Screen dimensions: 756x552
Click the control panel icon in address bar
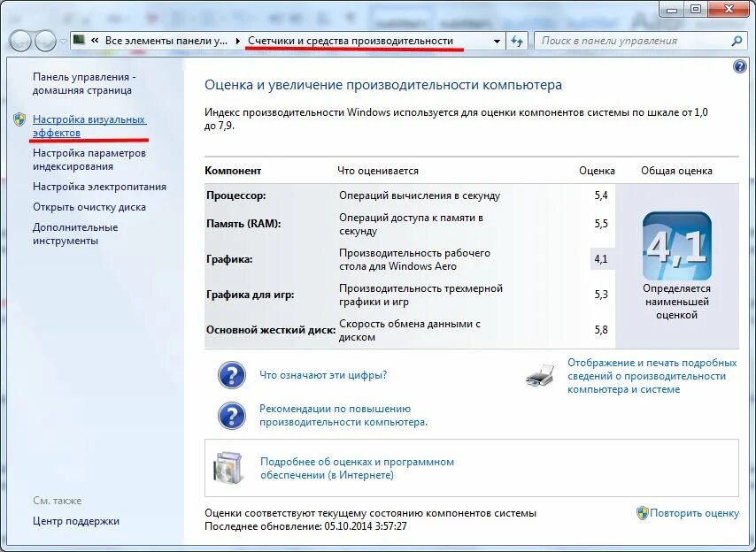[79, 40]
